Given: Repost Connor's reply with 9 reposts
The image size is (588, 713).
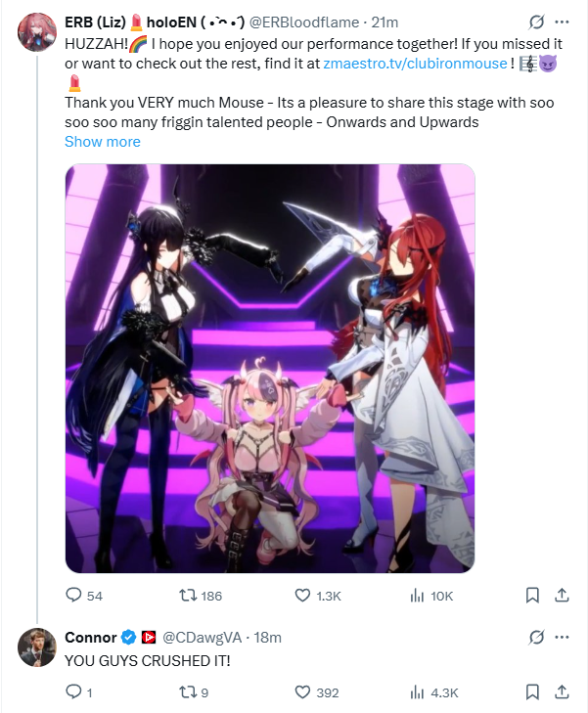Looking at the screenshot, I should [194, 692].
